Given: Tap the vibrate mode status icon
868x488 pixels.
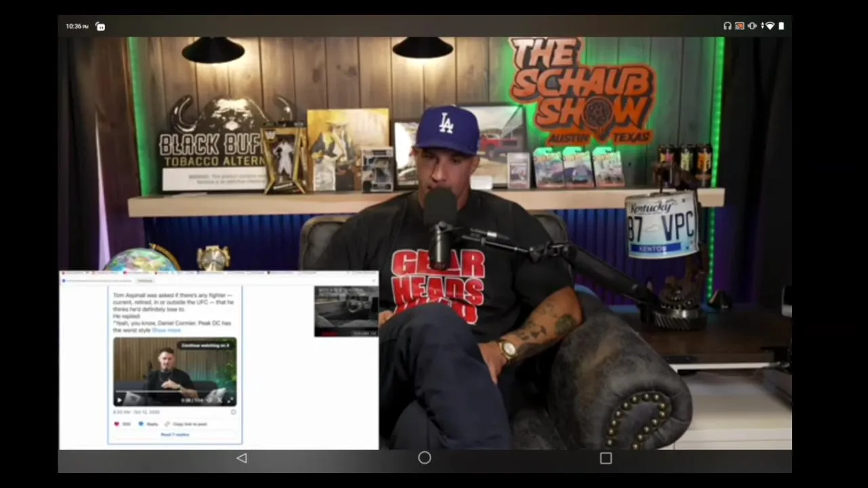Looking at the screenshot, I should click(752, 26).
